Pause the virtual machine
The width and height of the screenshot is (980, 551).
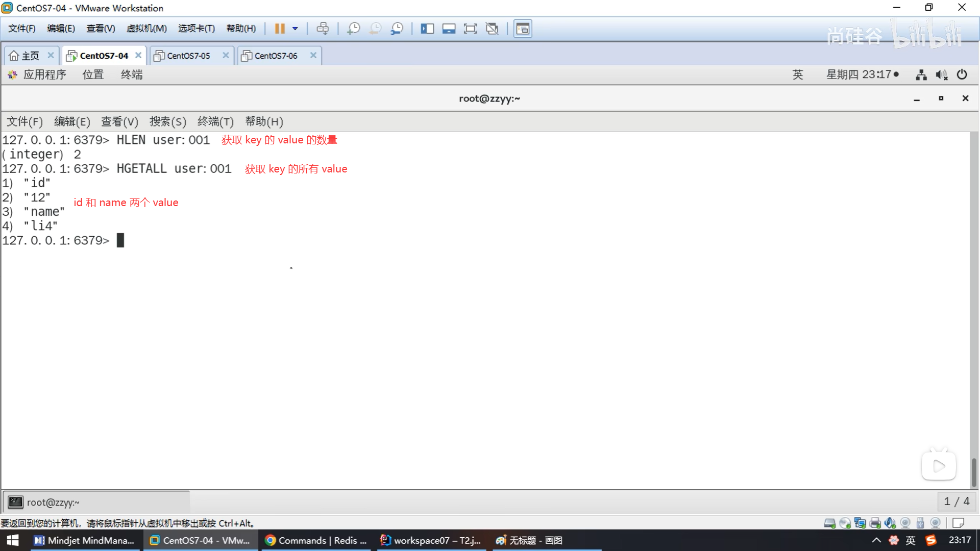click(x=279, y=29)
